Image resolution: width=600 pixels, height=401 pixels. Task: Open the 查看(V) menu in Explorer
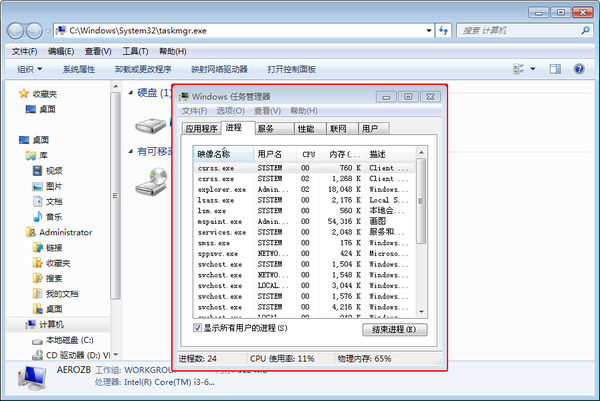pos(98,51)
